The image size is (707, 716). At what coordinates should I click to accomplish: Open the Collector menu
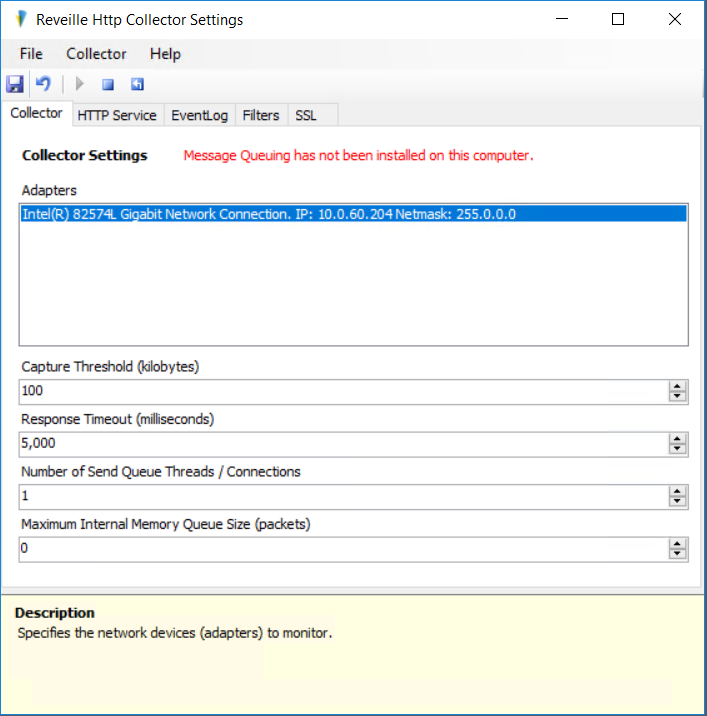click(x=96, y=54)
